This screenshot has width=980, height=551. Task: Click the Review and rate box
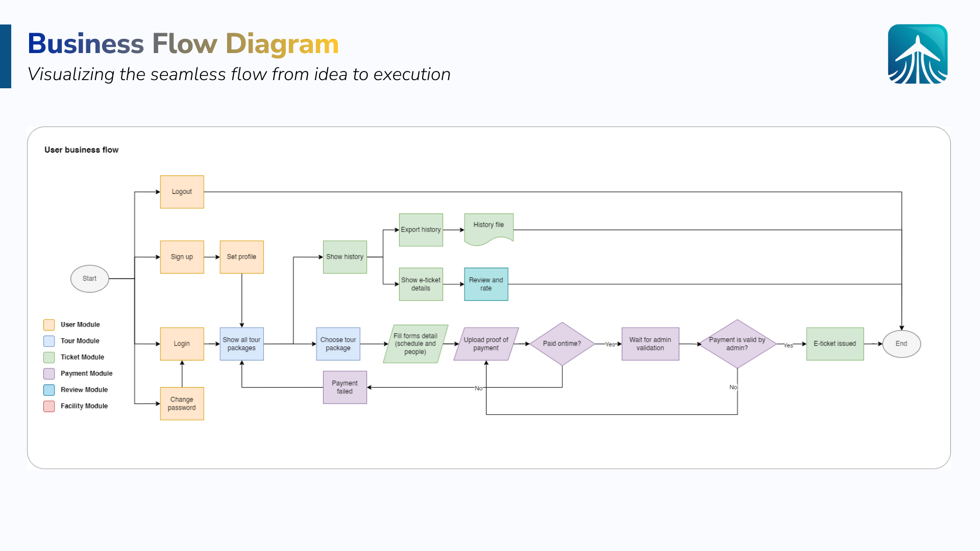486,284
